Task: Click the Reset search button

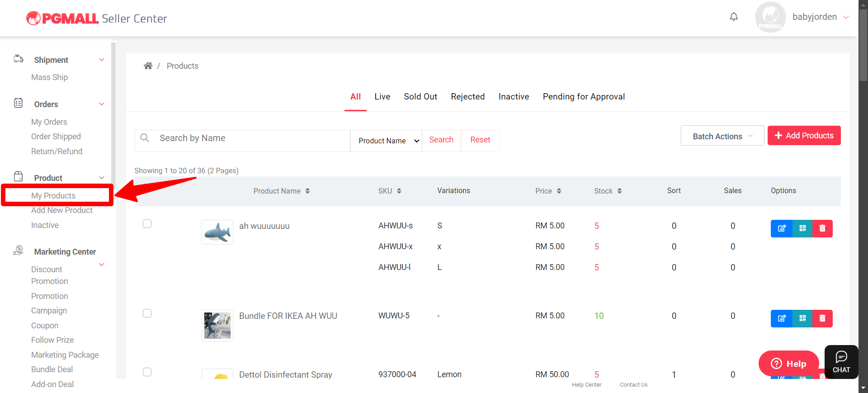Action: [x=480, y=140]
